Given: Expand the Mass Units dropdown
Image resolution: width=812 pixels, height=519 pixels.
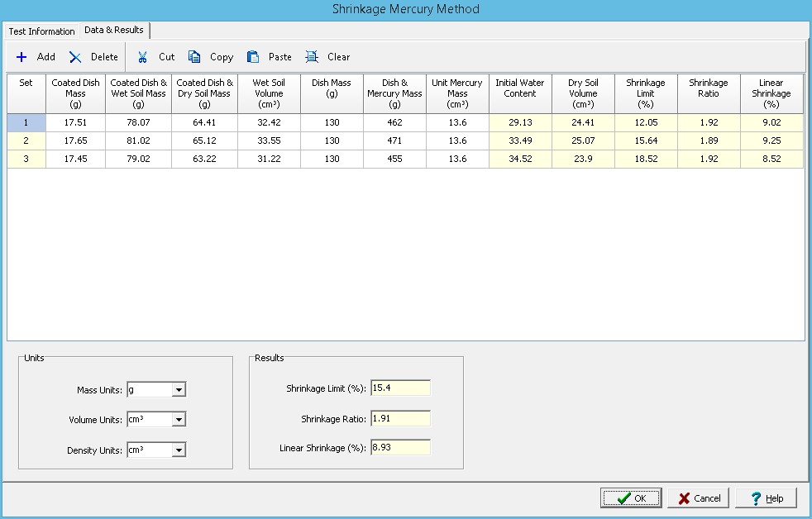Looking at the screenshot, I should (179, 390).
